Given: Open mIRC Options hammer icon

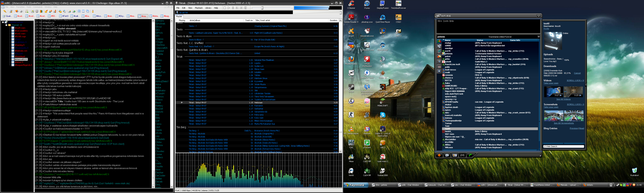Looking at the screenshot, I should [11, 11].
